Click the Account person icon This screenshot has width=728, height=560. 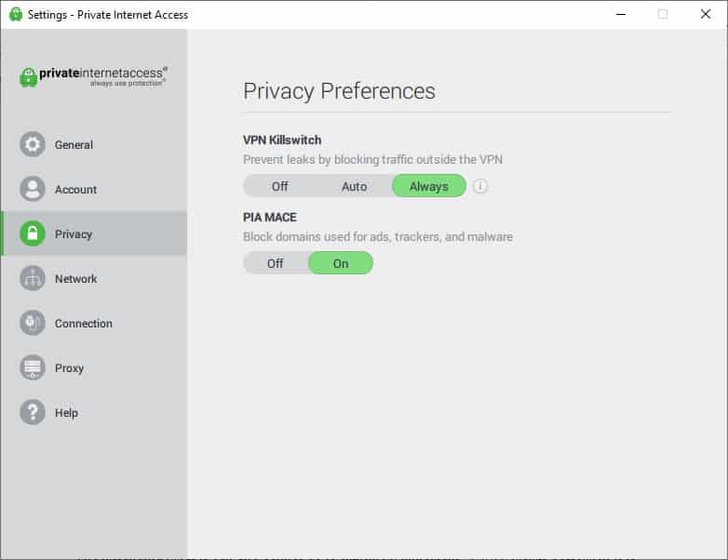(33, 189)
